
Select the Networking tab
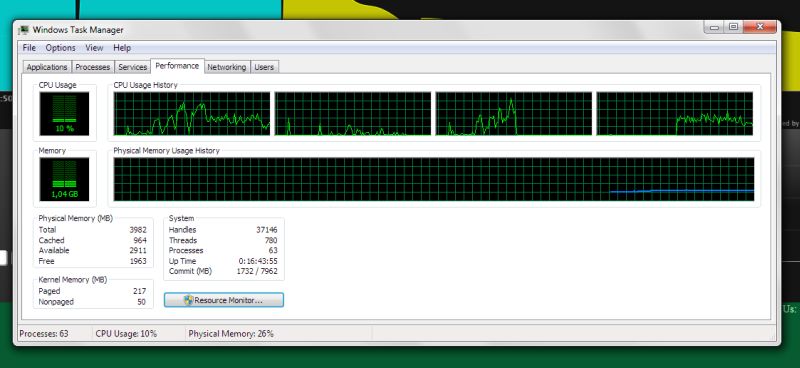(227, 67)
